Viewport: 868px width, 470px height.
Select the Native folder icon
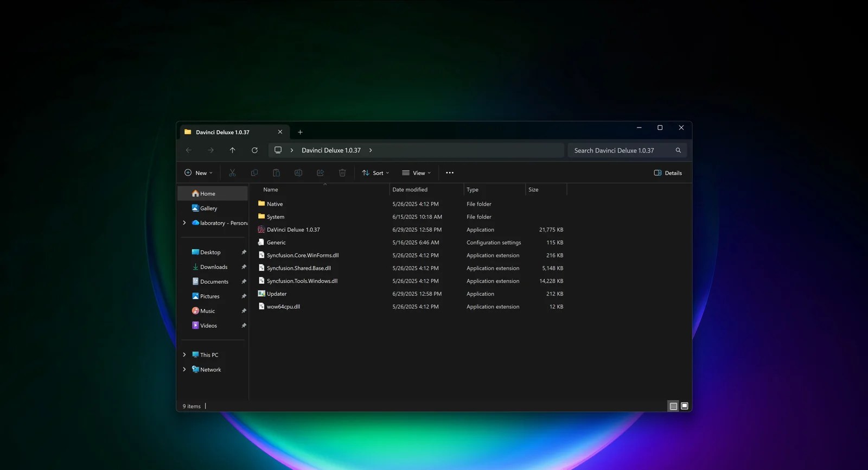point(261,204)
